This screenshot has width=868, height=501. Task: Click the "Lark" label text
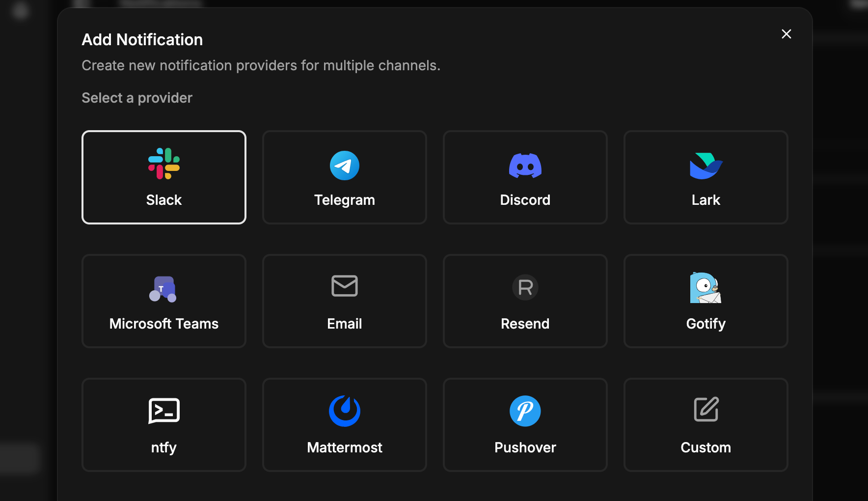point(706,200)
